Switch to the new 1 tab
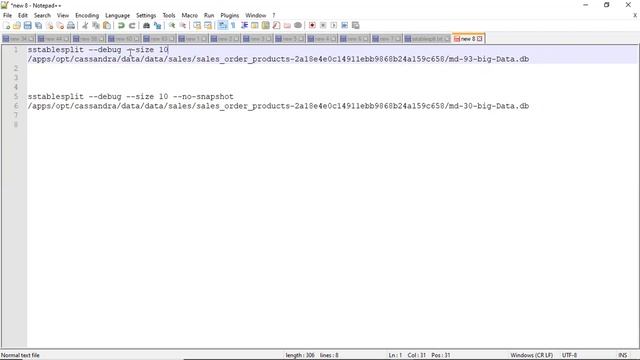Screen dimensions: 640x360 (x=193, y=39)
